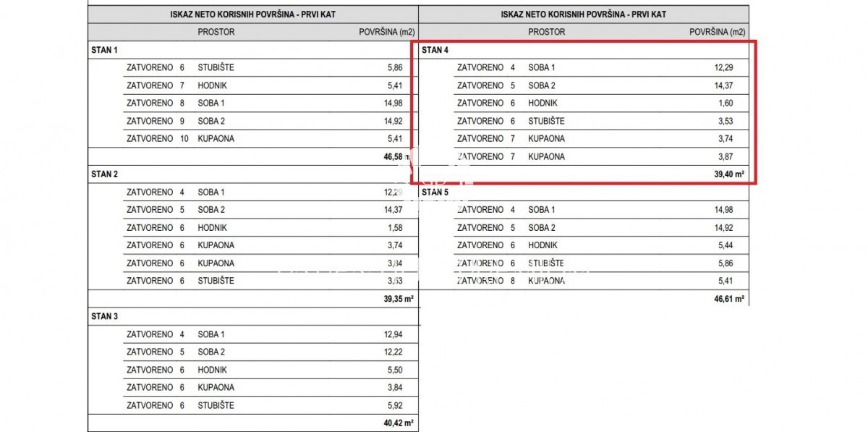Click the PROSTOR column header above STAN 1
Image resolution: width=868 pixels, height=432 pixels.
point(216,32)
